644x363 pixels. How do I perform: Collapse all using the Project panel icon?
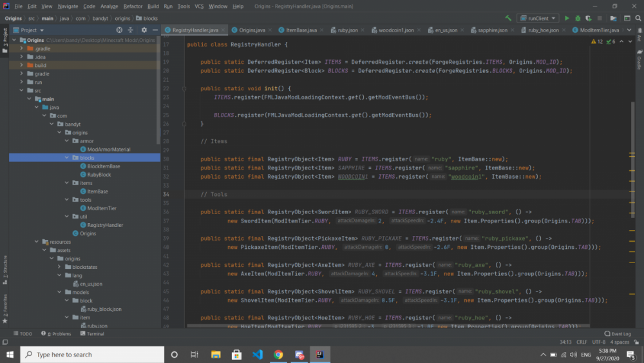click(129, 30)
